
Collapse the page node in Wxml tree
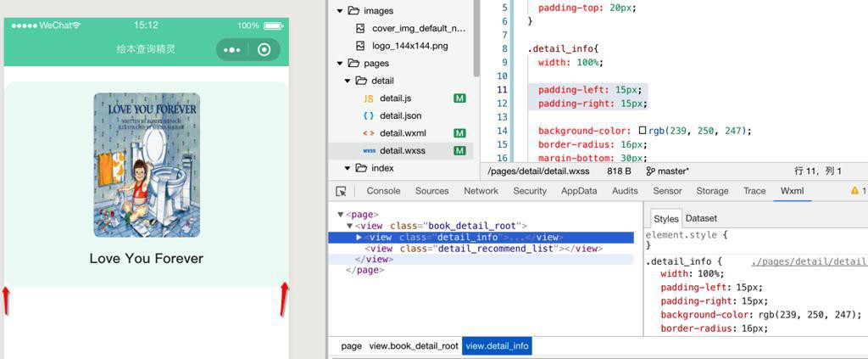(340, 215)
